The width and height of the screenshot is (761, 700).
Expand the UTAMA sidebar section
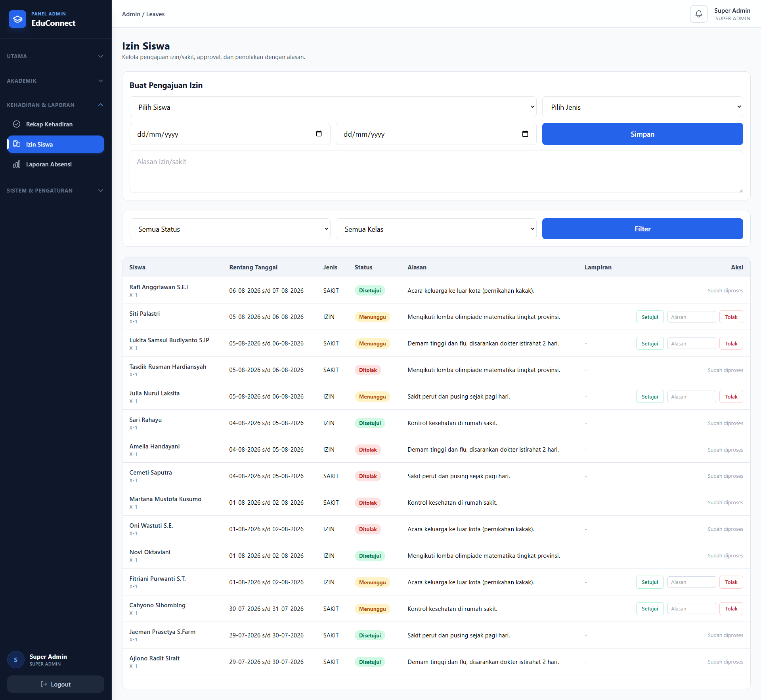click(x=55, y=56)
